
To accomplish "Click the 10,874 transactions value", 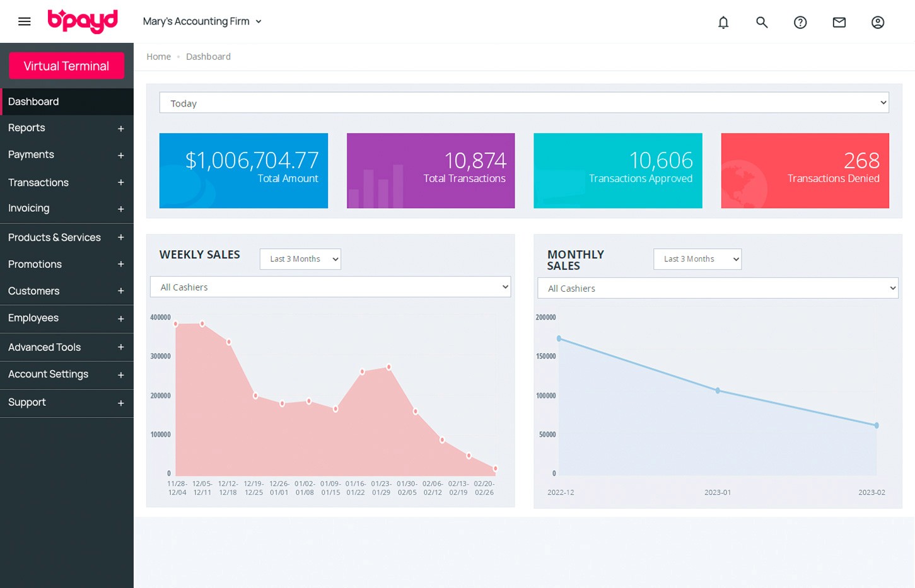I will click(475, 160).
